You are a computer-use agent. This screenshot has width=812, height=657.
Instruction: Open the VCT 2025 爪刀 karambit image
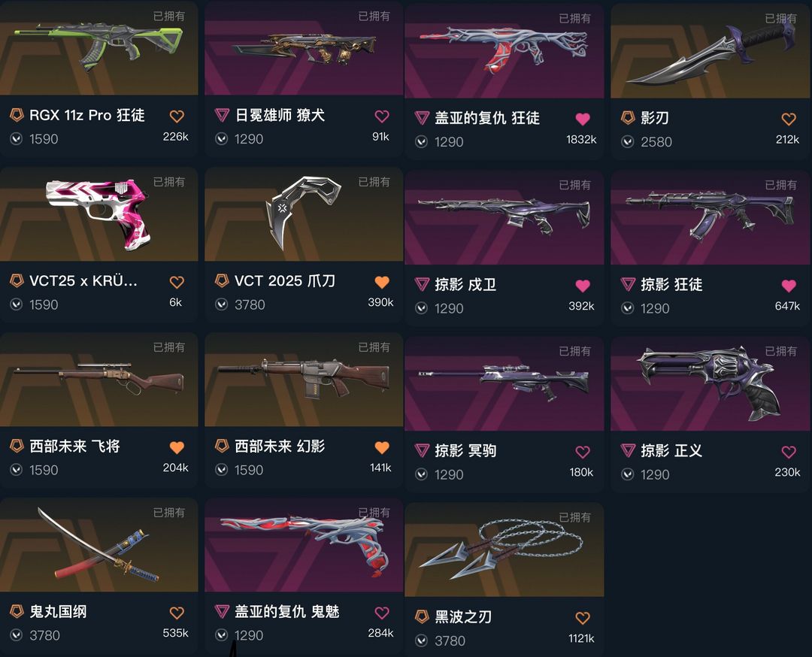click(x=304, y=213)
